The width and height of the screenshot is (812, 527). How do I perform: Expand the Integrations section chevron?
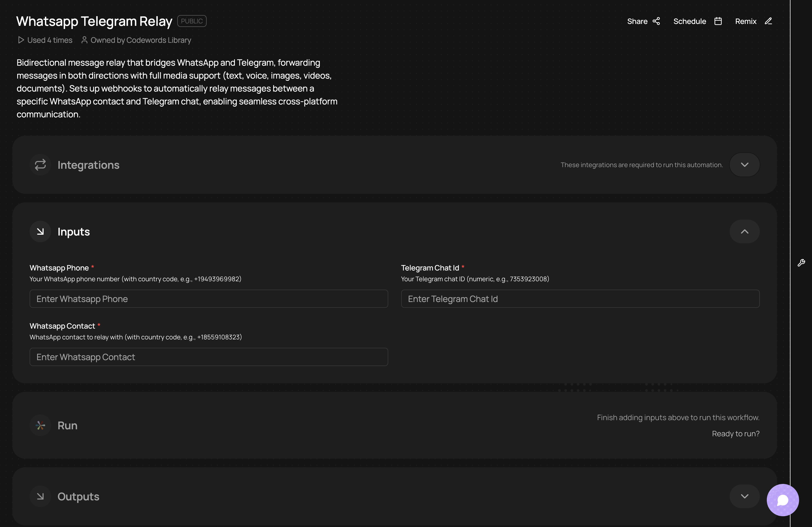click(x=744, y=165)
